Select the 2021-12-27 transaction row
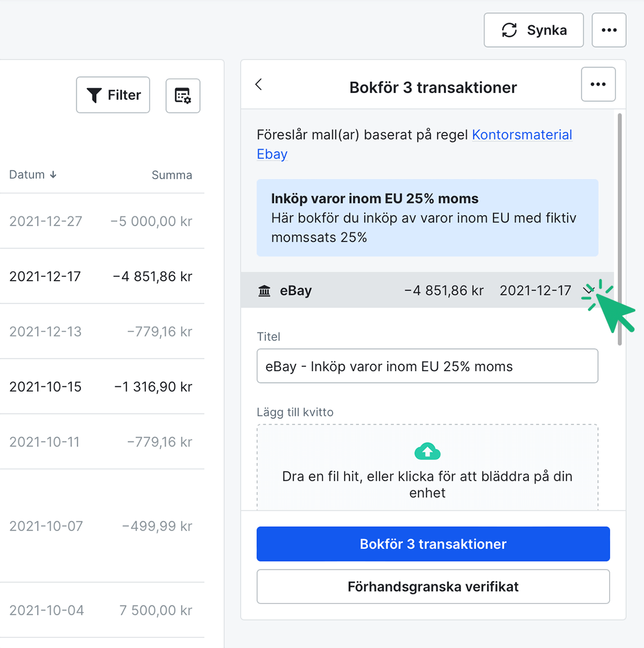Viewport: 644px width, 648px height. (101, 221)
